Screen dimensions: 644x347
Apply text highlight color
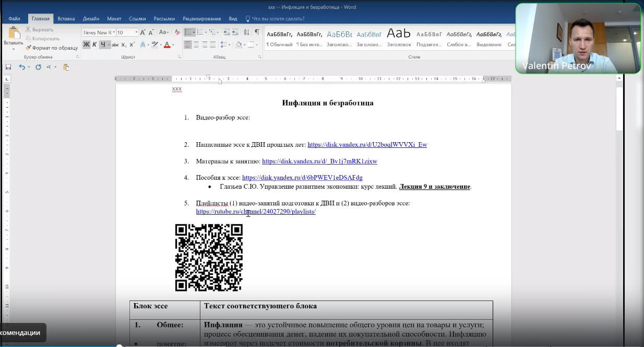coord(156,44)
